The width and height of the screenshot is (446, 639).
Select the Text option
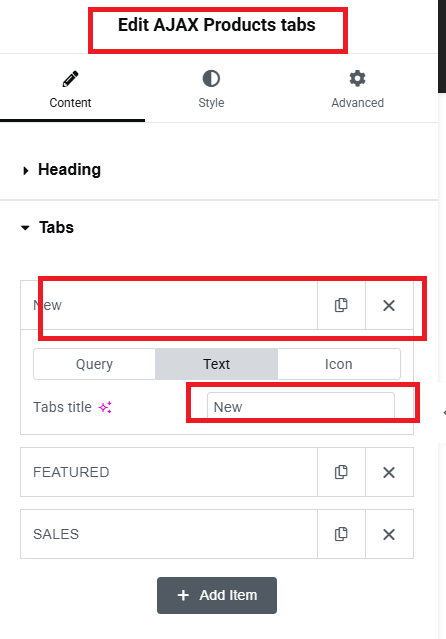[x=216, y=364]
